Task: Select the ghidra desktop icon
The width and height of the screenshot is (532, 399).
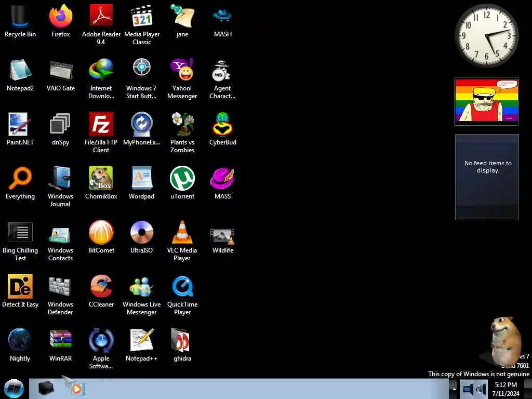Action: tap(182, 345)
